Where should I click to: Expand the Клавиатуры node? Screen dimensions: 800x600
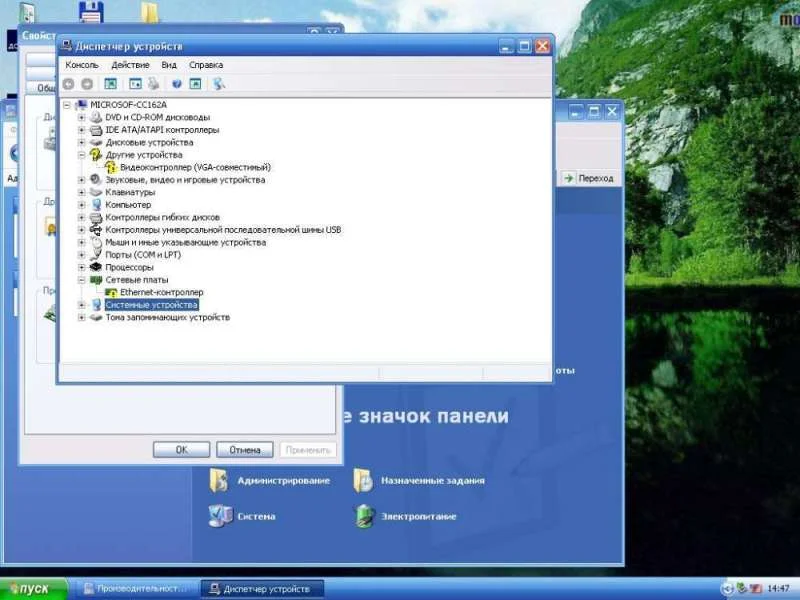click(82, 192)
